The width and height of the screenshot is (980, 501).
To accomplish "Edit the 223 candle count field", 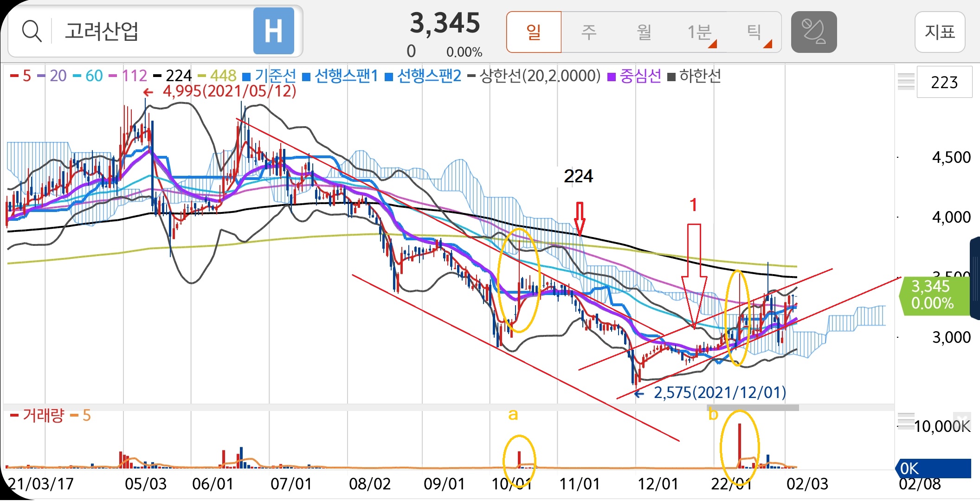I will (x=944, y=82).
